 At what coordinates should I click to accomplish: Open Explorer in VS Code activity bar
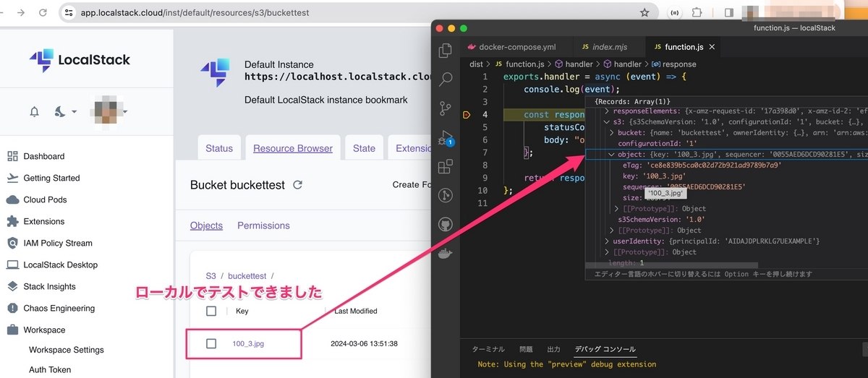pos(446,51)
